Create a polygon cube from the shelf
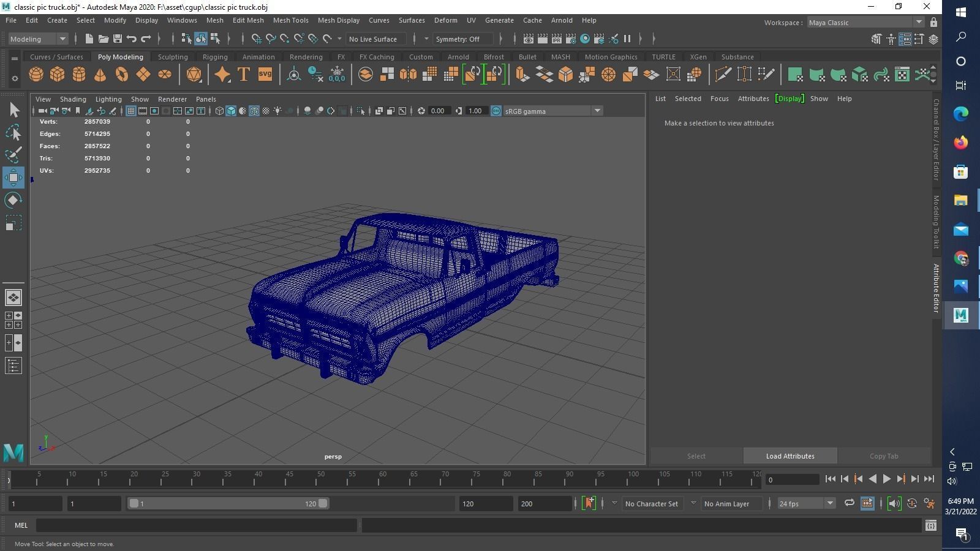This screenshot has width=980, height=551. tap(58, 75)
